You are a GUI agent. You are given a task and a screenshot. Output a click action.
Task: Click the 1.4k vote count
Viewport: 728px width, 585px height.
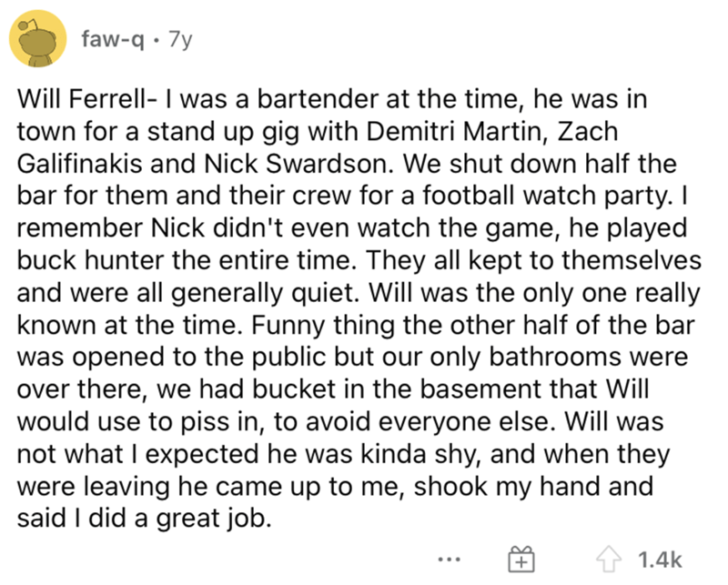point(660,560)
